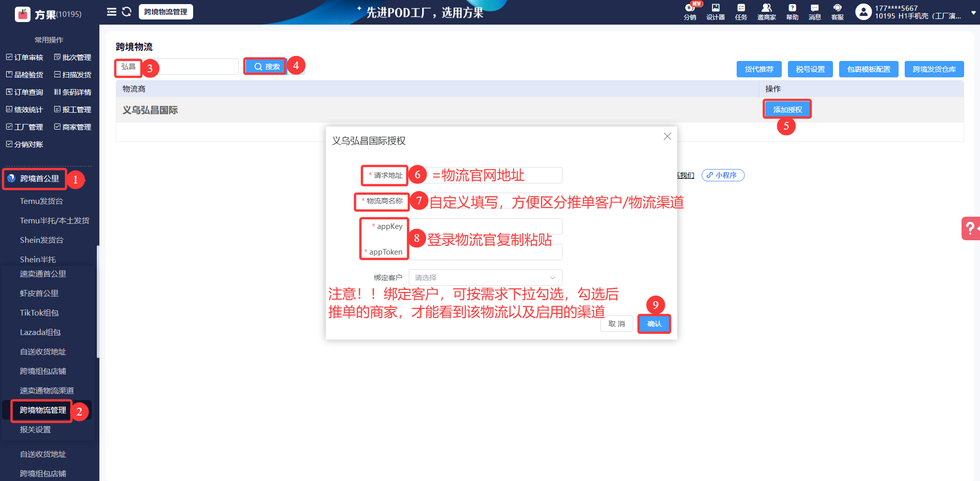Open 速卖通首公里 in sidebar
The height and width of the screenshot is (481, 980).
point(43,274)
